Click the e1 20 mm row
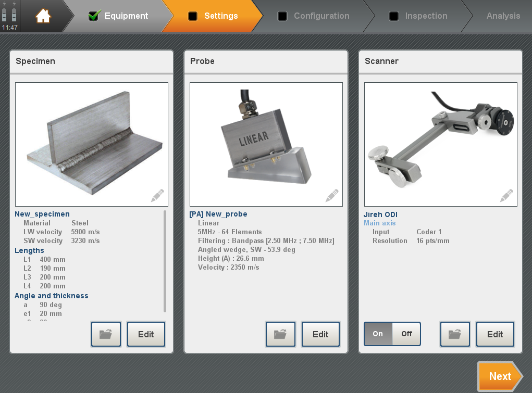 43,314
